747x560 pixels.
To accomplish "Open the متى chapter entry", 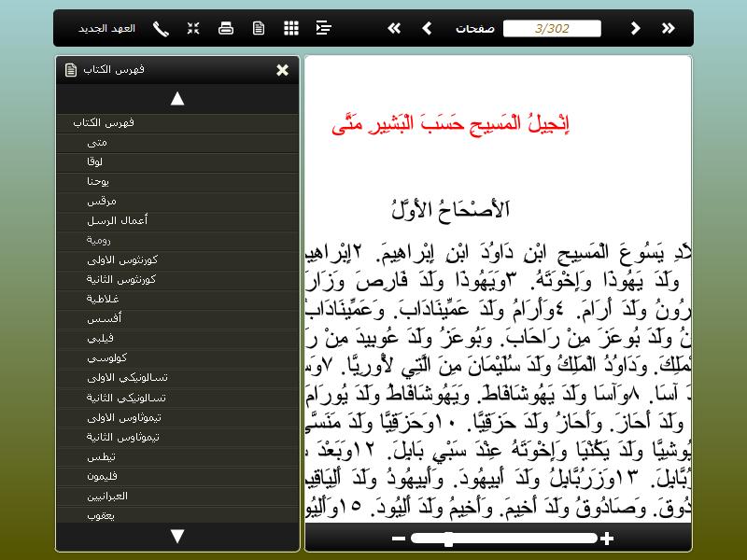I will (96, 142).
